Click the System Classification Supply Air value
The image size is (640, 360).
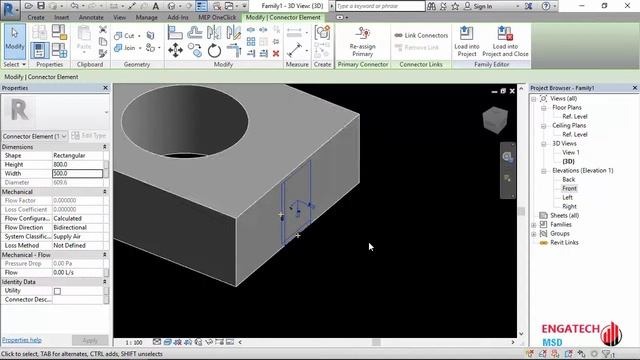click(x=78, y=236)
